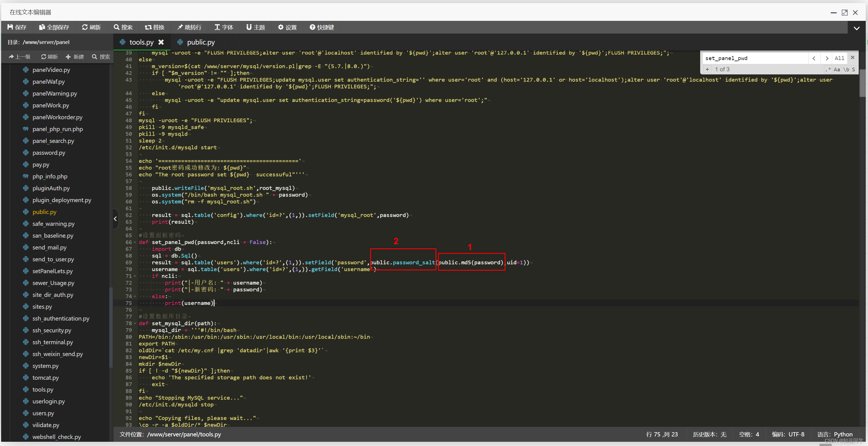
Task: Go to the next search match arrow
Action: 827,58
